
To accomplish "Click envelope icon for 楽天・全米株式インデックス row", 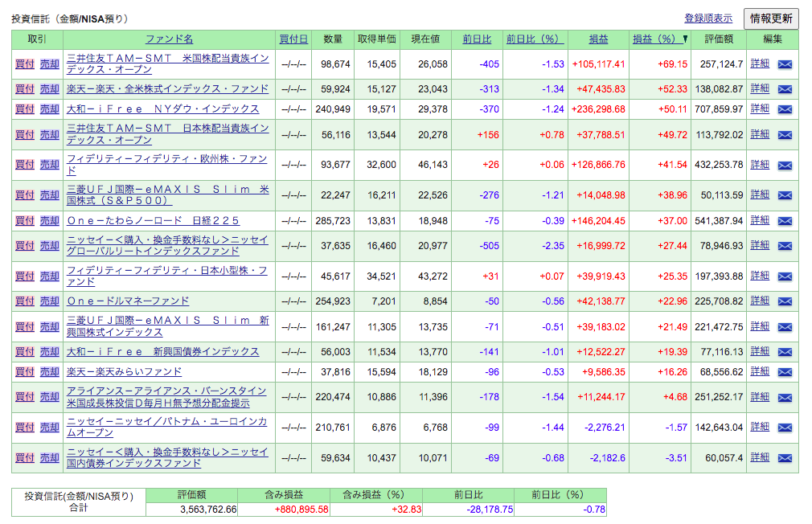I will [785, 89].
